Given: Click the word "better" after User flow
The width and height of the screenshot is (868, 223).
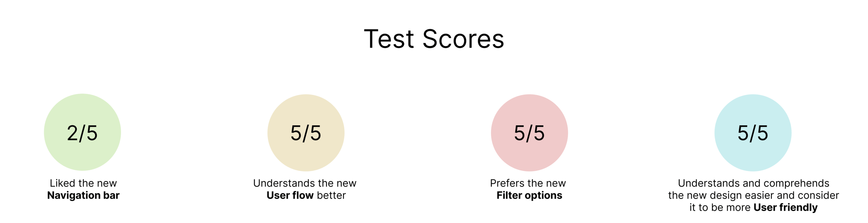Looking at the screenshot, I should 331,196.
